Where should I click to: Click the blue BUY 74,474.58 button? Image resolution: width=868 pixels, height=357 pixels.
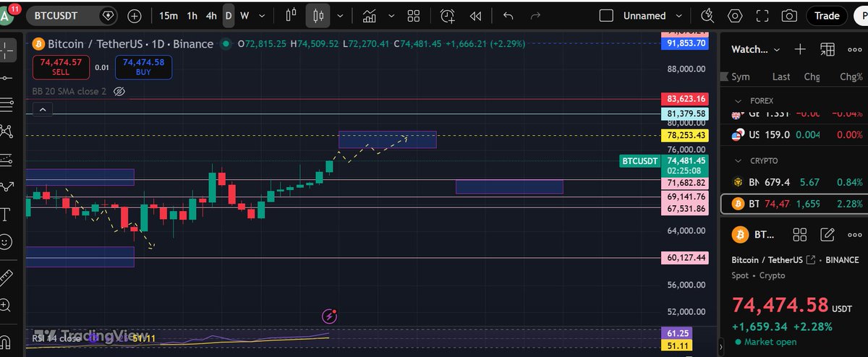click(143, 67)
